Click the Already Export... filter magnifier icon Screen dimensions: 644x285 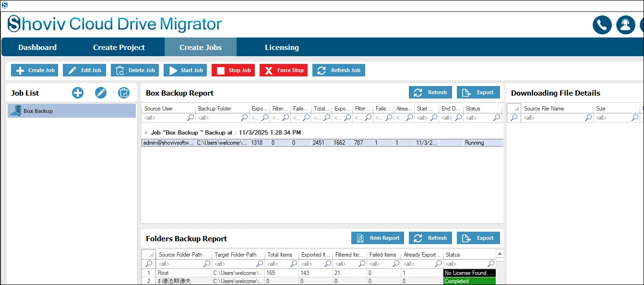(x=437, y=264)
